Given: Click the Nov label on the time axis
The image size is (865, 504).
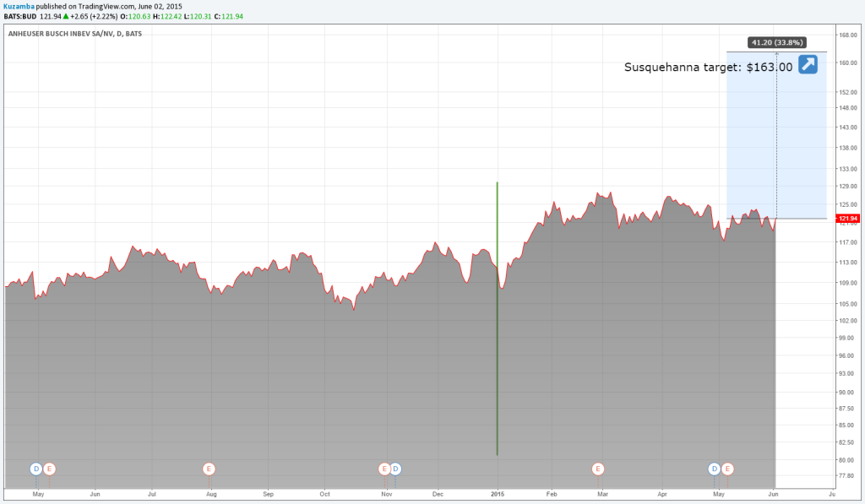Looking at the screenshot, I should [x=387, y=494].
